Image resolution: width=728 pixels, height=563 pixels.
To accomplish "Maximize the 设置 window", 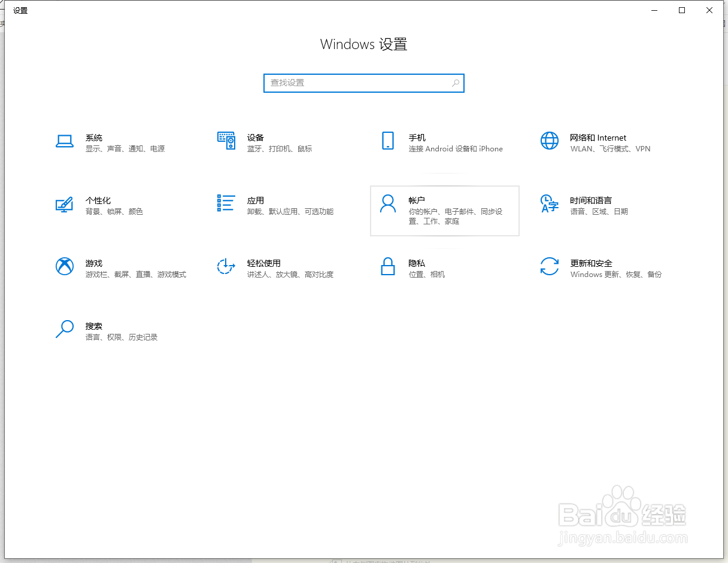I will click(682, 10).
